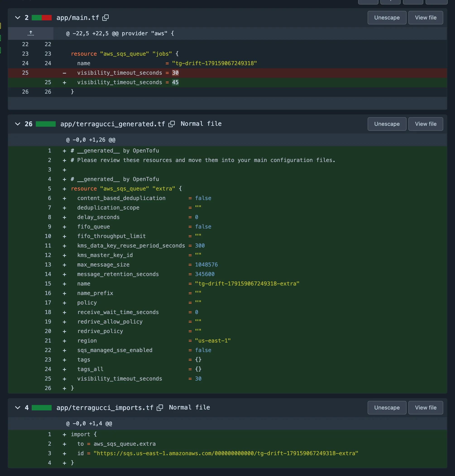The width and height of the screenshot is (455, 476).
Task: Click the name value "tg-drift-179159067249318" in main.tf
Action: click(x=214, y=63)
